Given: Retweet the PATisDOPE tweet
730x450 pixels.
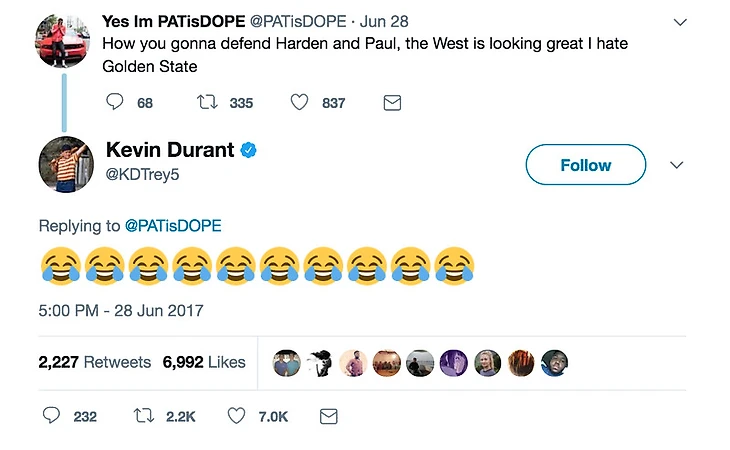Looking at the screenshot, I should point(207,102).
